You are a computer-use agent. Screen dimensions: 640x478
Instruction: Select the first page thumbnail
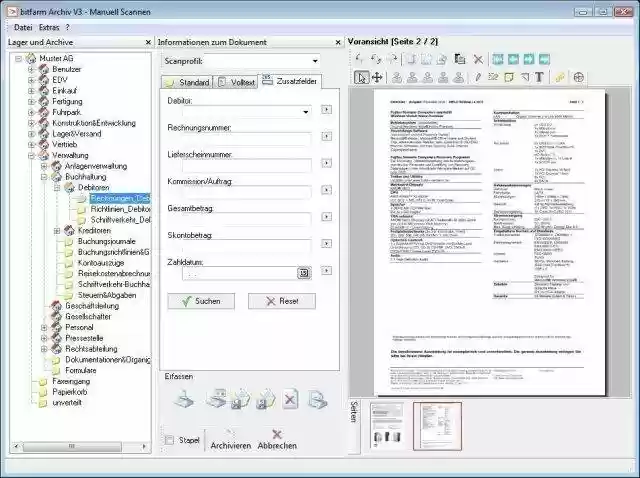click(x=387, y=425)
